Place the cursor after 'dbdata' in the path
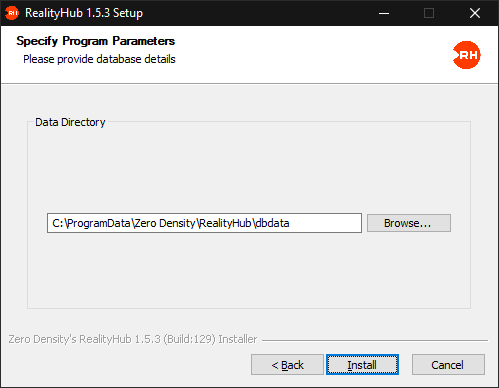Image resolution: width=499 pixels, height=388 pixels. [x=290, y=223]
